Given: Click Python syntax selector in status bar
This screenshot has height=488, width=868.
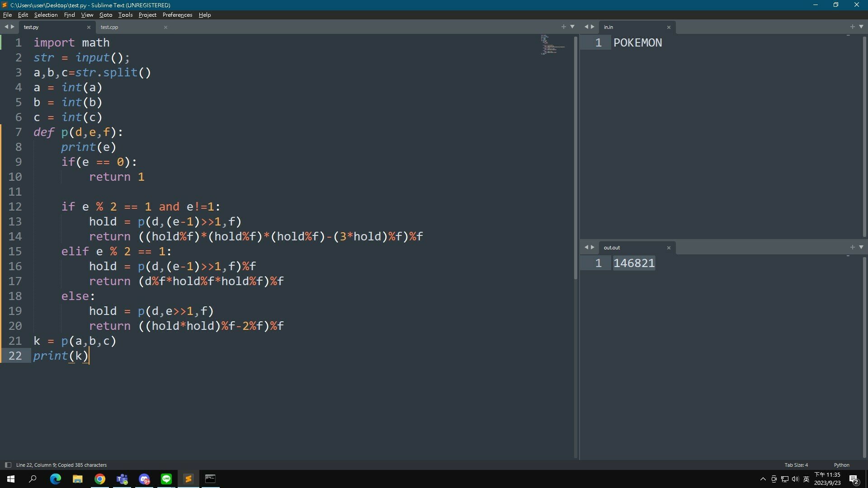Looking at the screenshot, I should click(x=841, y=465).
